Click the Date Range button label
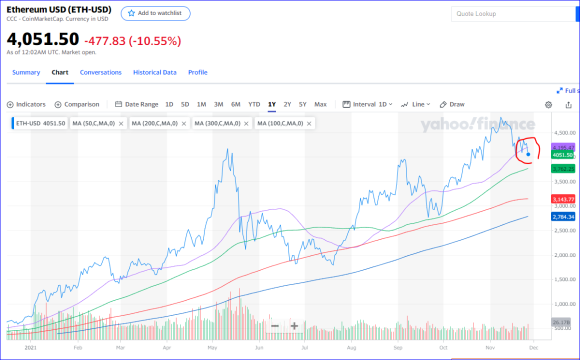The image size is (580, 360). pos(142,104)
